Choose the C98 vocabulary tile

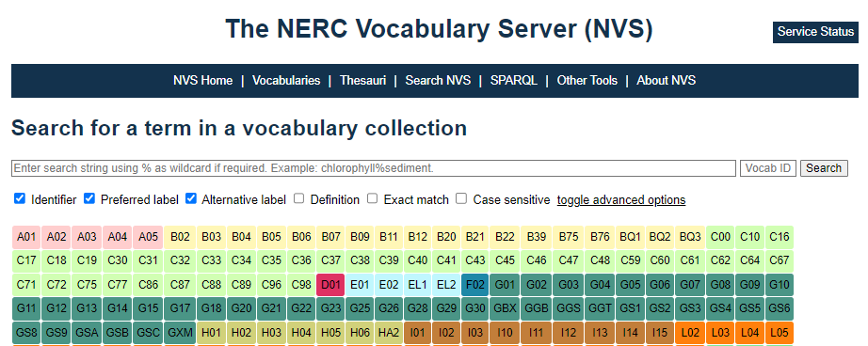301,285
